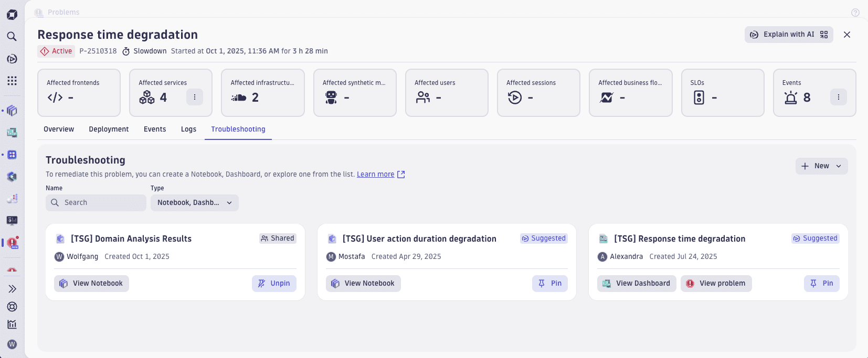Click the Affected business flows icon
This screenshot has width=868, height=358.
[x=607, y=97]
